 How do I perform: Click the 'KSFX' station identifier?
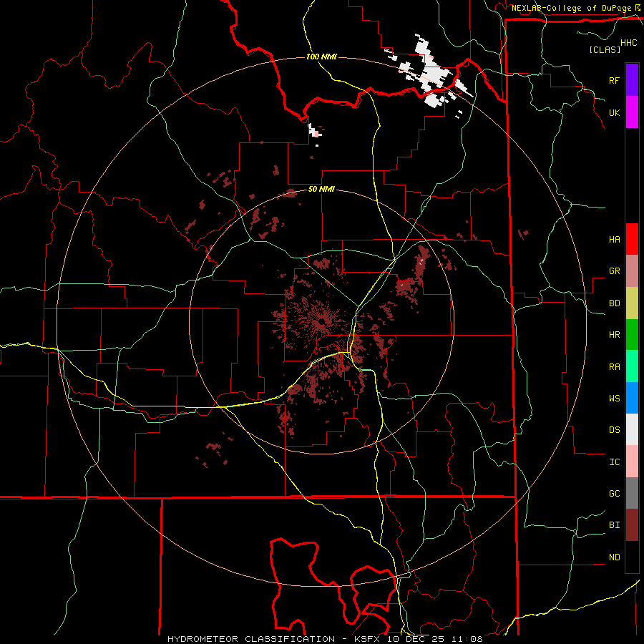369,639
